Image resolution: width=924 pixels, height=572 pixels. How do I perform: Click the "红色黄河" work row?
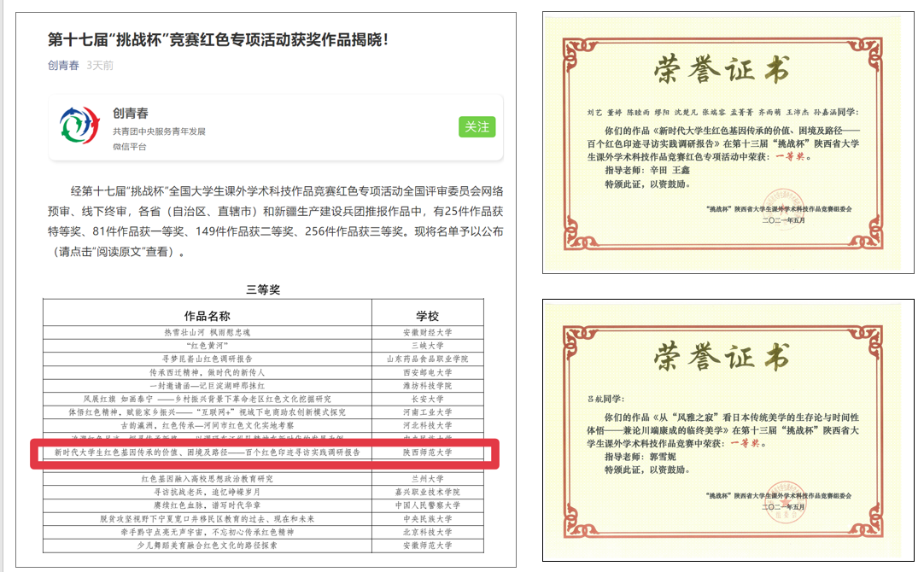(207, 346)
